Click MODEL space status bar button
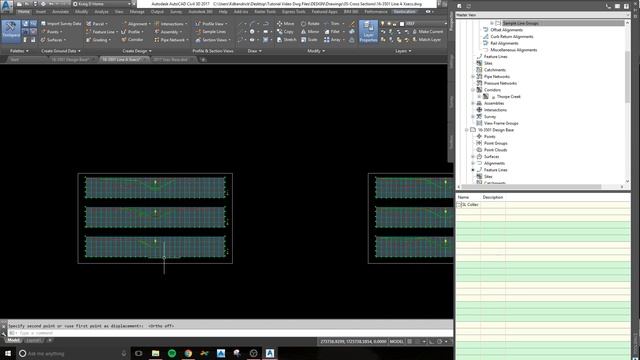640x360 pixels. click(x=396, y=342)
